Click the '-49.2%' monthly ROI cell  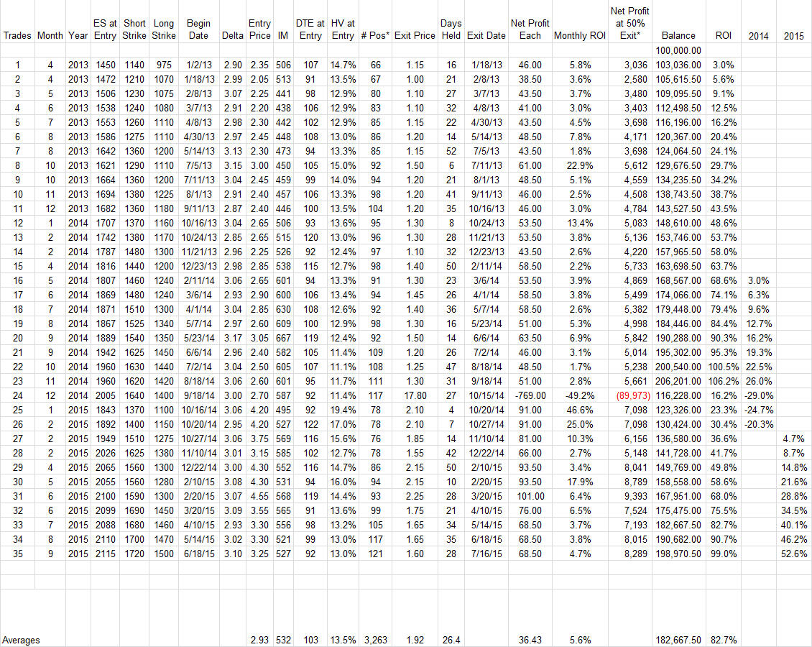pos(579,395)
